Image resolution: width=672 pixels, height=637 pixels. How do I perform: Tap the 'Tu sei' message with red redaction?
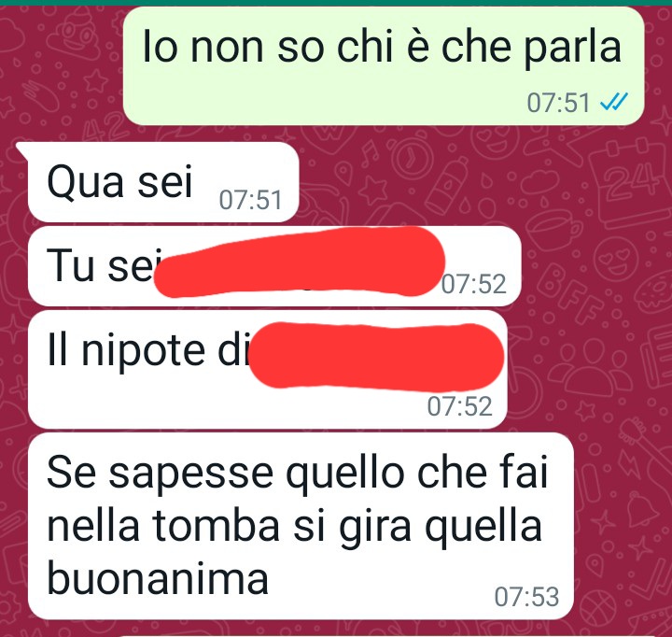coord(274,266)
